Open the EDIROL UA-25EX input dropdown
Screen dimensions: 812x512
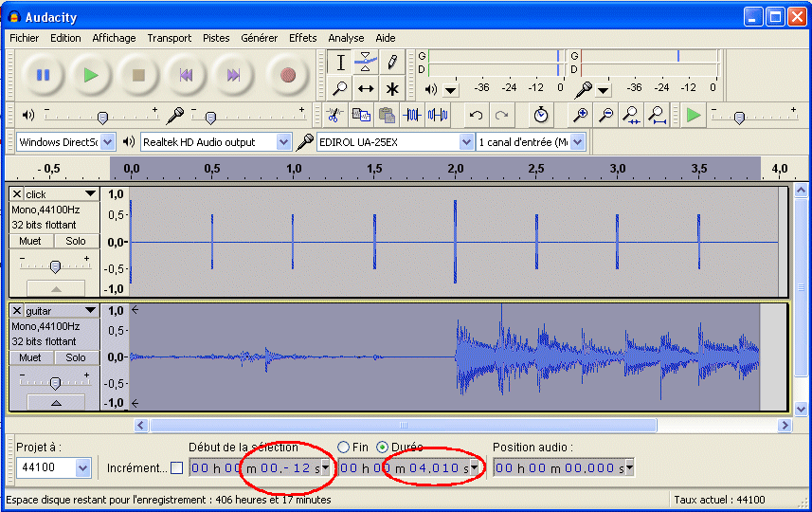(466, 142)
